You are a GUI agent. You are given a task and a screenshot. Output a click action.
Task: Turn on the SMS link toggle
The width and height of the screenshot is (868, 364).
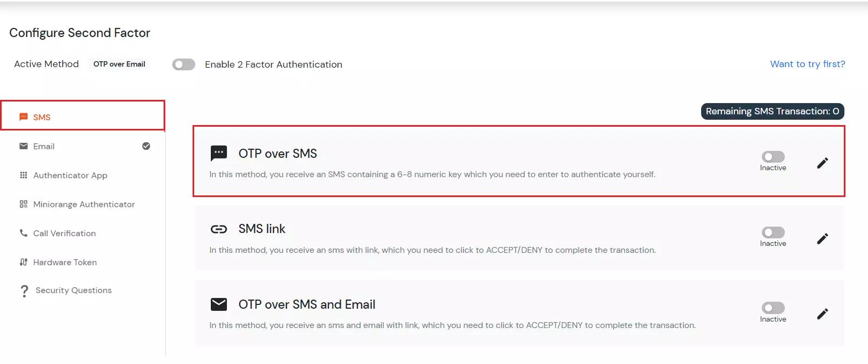pyautogui.click(x=773, y=232)
